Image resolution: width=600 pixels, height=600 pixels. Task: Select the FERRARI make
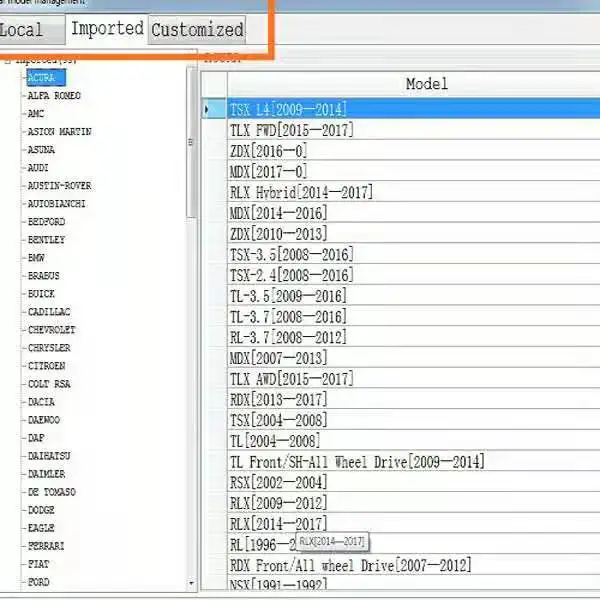(x=46, y=546)
